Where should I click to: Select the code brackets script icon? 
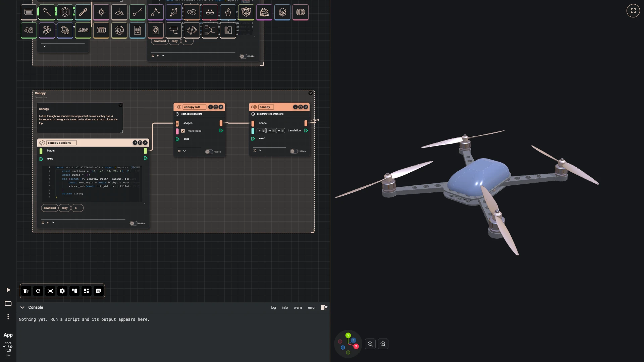click(192, 31)
